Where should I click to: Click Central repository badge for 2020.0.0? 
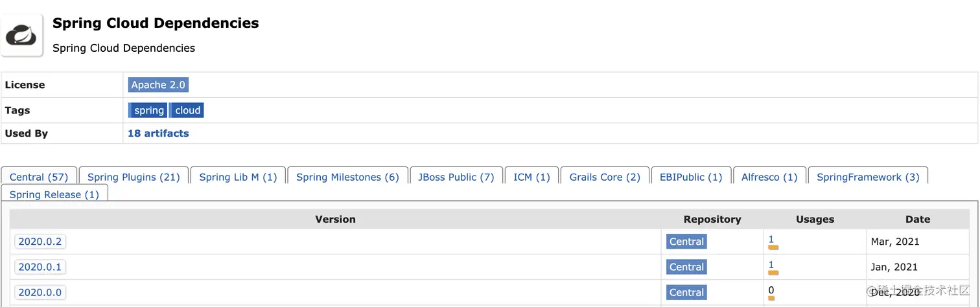[x=686, y=292]
